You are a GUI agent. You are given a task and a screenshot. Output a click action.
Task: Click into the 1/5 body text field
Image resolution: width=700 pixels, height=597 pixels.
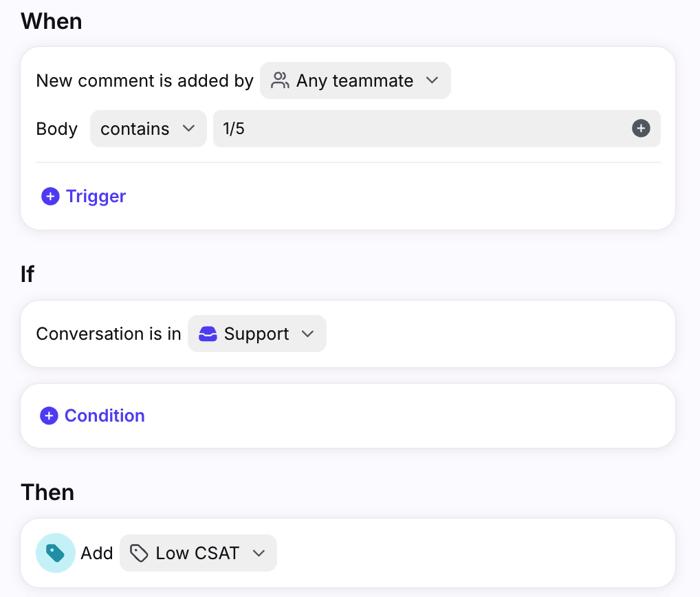click(419, 129)
